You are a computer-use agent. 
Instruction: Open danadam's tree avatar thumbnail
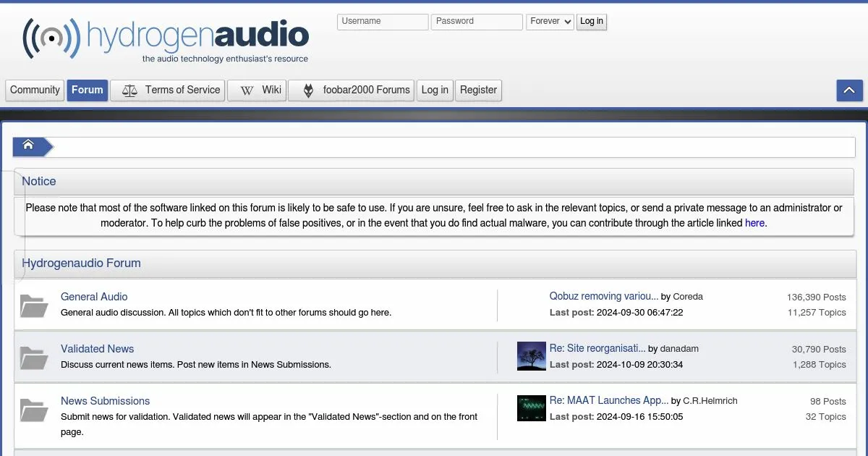[532, 356]
